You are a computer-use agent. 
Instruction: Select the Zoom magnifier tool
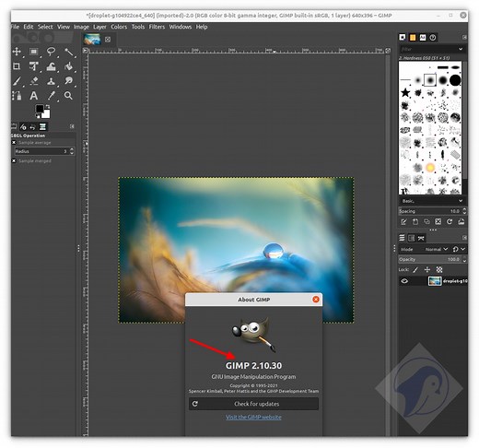pos(68,96)
